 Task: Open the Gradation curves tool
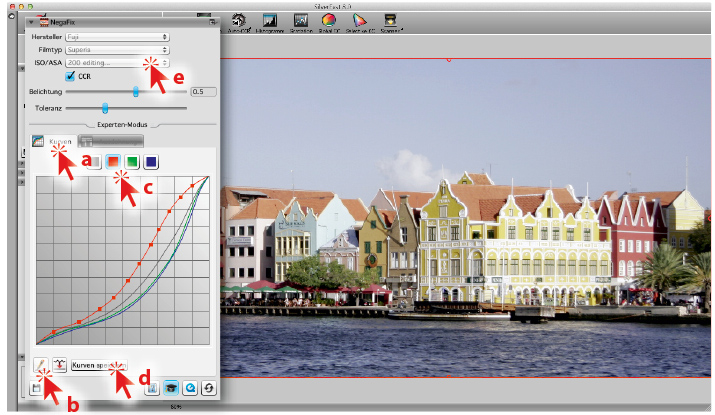tap(301, 20)
